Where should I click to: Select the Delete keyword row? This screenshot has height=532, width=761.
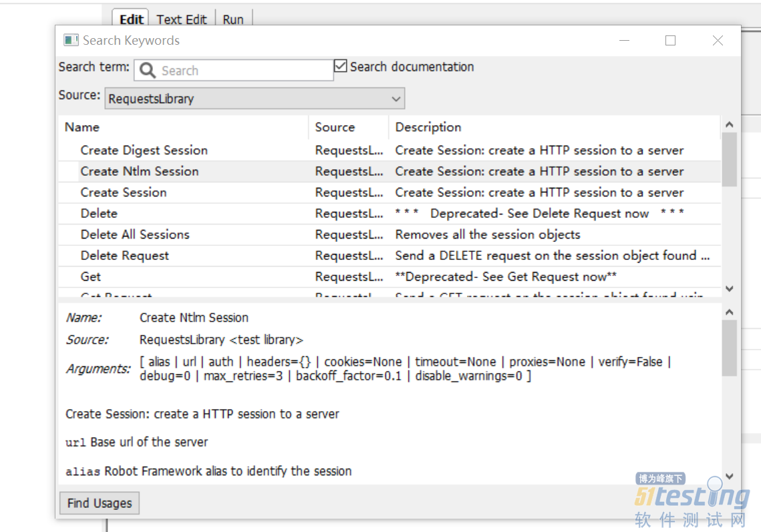tap(390, 214)
